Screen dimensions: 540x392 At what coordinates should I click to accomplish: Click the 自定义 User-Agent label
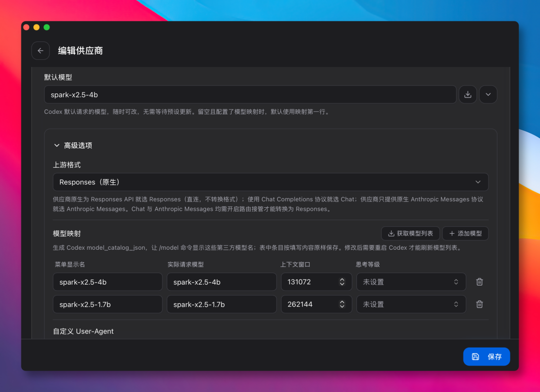point(83,331)
